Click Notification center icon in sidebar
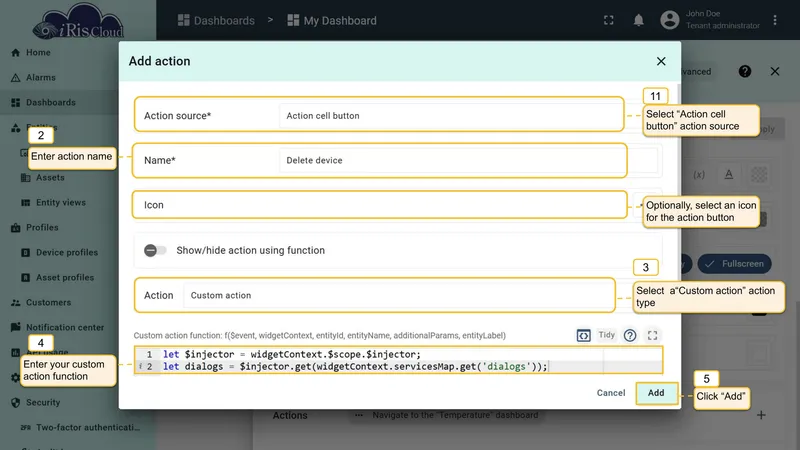800x450 pixels. (16, 327)
